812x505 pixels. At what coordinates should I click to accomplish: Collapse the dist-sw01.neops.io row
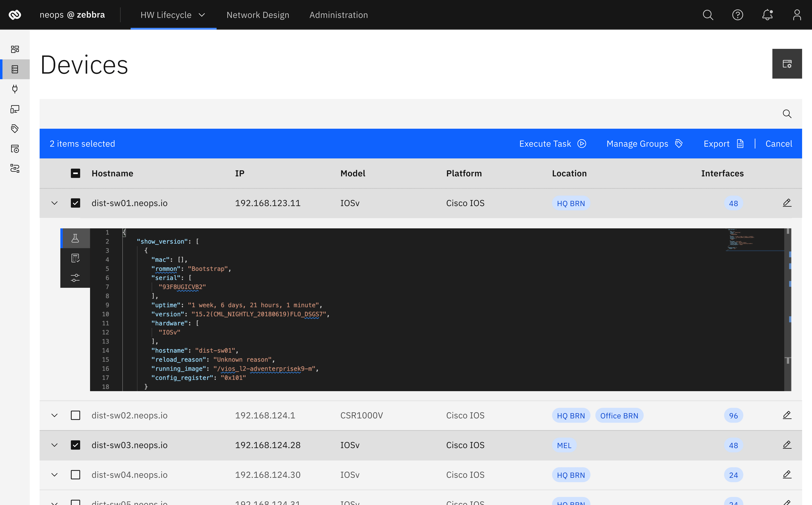pos(54,203)
